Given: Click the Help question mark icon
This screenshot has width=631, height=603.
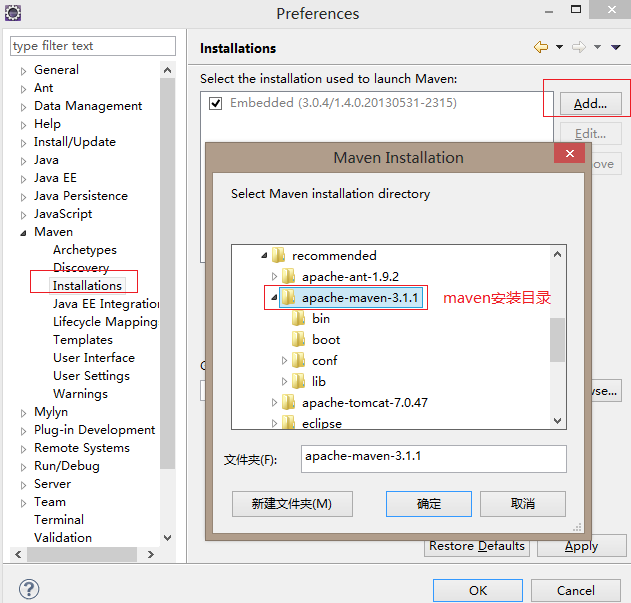Looking at the screenshot, I should click(29, 589).
